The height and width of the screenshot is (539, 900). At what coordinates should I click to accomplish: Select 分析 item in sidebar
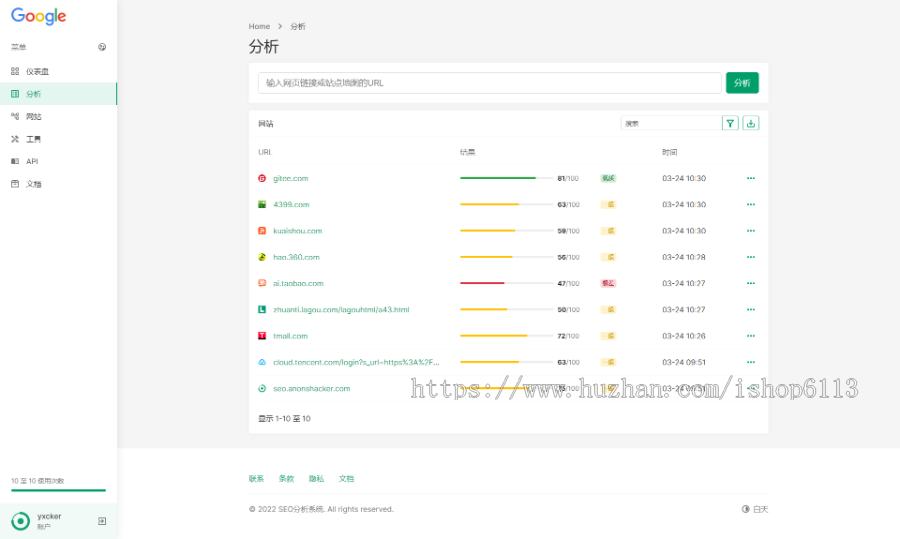click(58, 94)
